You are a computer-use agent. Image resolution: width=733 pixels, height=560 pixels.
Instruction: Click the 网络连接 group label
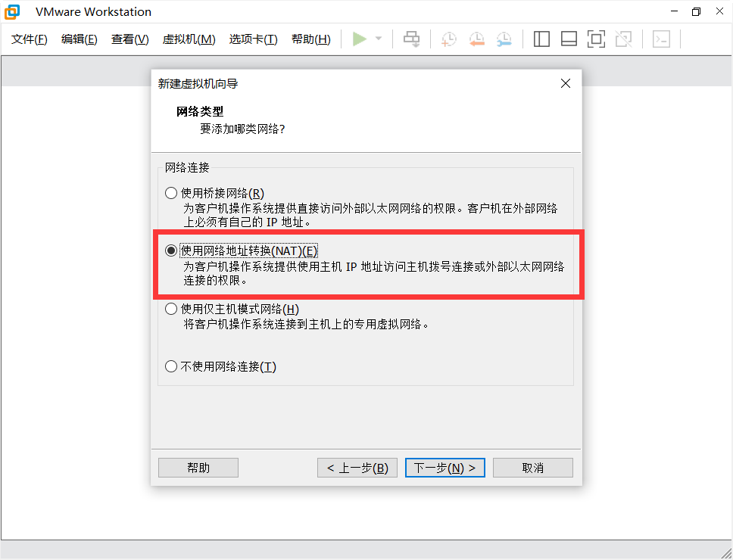[187, 167]
